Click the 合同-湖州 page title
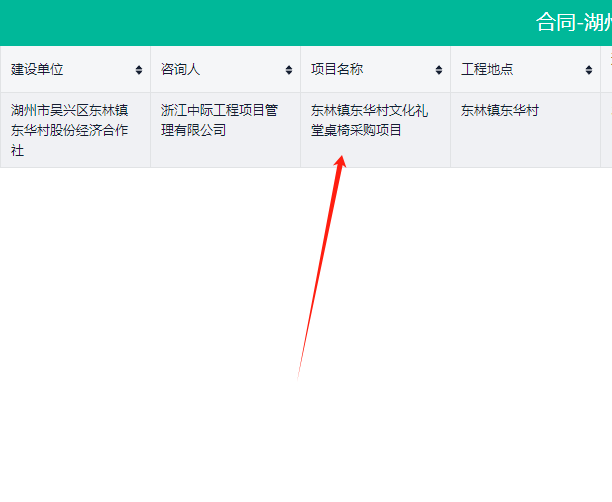 (573, 22)
